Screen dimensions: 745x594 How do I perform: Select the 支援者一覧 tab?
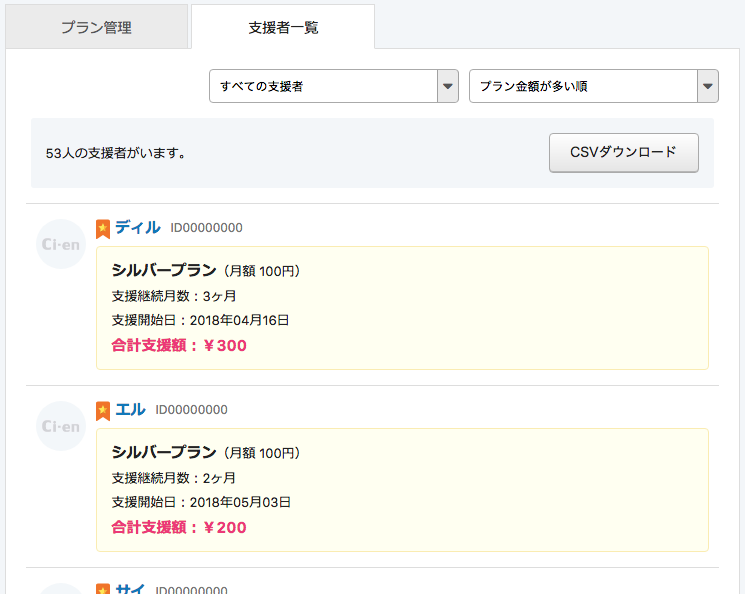coord(283,27)
